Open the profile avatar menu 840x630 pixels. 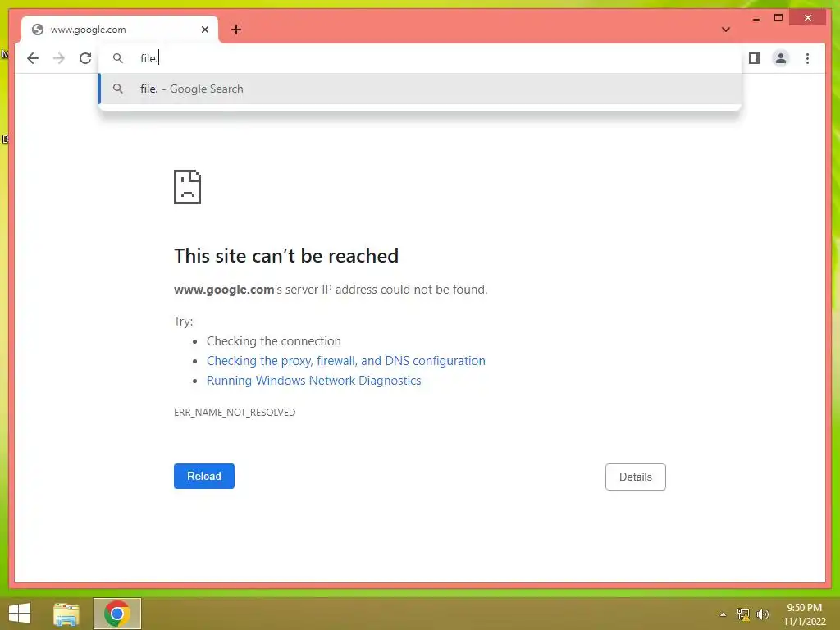[x=781, y=58]
